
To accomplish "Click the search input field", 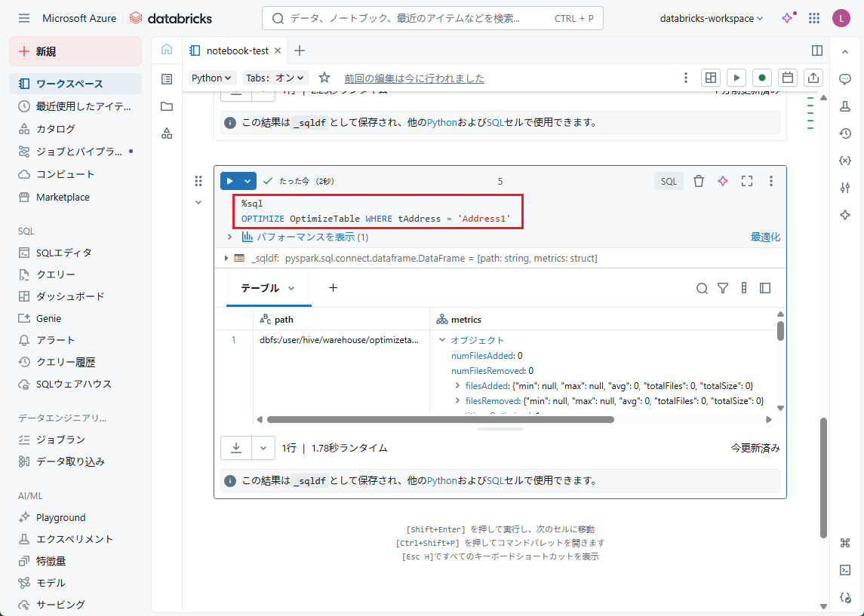I will tap(407, 18).
